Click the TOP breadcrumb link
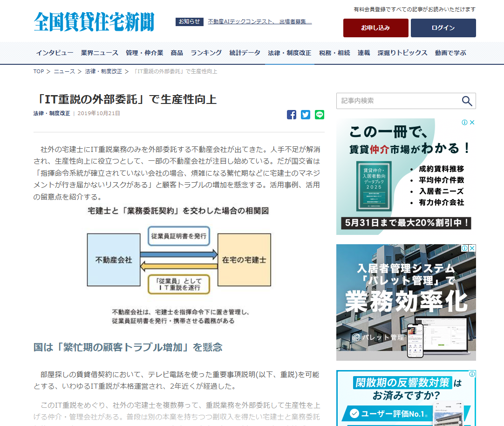Screen dimensions: 504x426 (38, 71)
